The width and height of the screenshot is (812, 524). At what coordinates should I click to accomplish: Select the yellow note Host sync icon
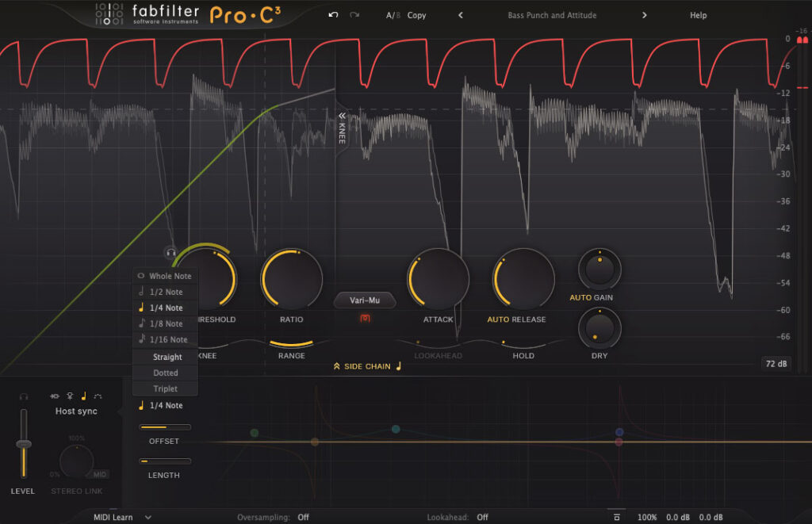(x=83, y=396)
